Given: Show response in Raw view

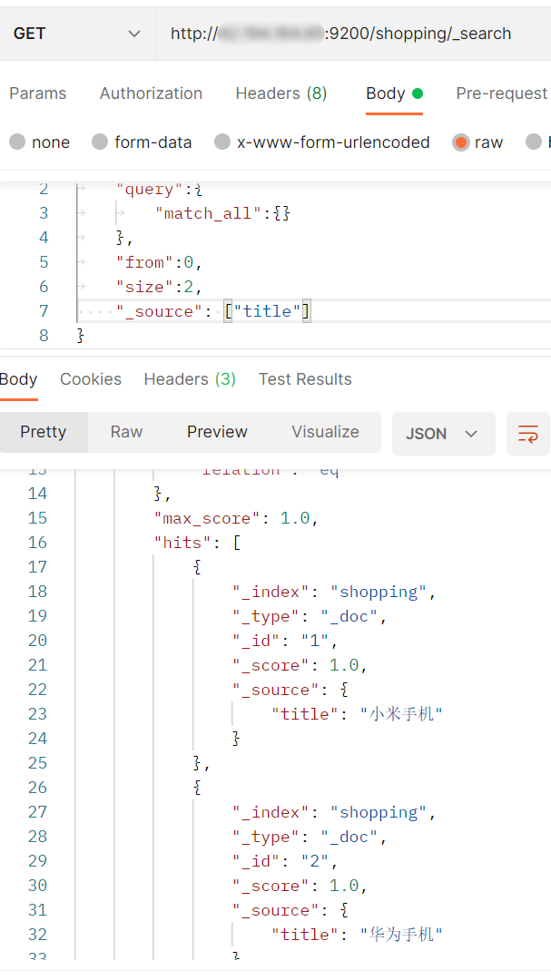Looking at the screenshot, I should (126, 432).
